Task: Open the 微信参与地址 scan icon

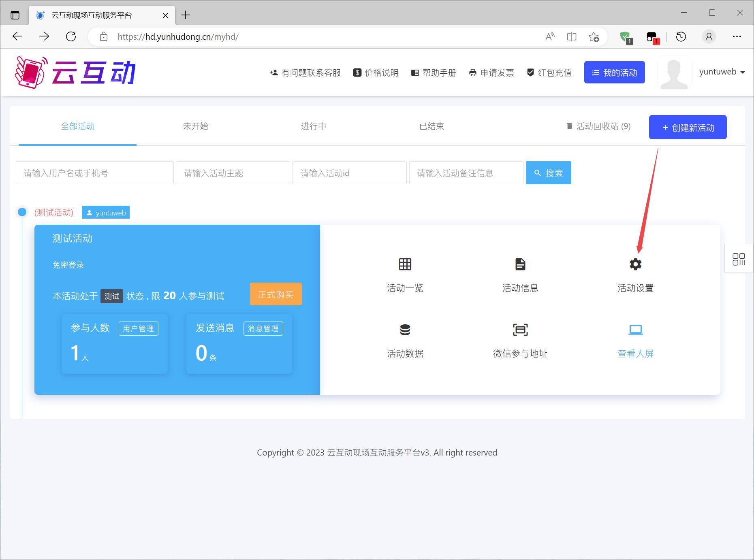Action: (520, 330)
